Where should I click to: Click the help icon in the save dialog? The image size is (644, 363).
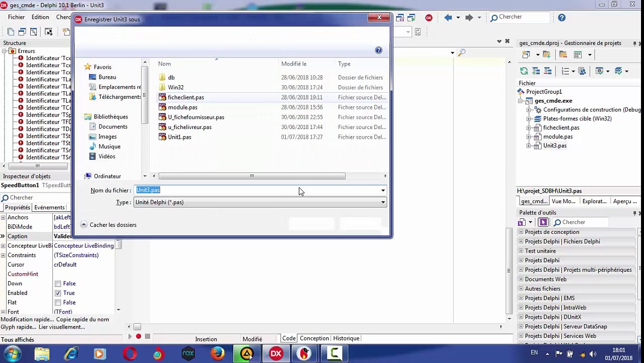378,50
